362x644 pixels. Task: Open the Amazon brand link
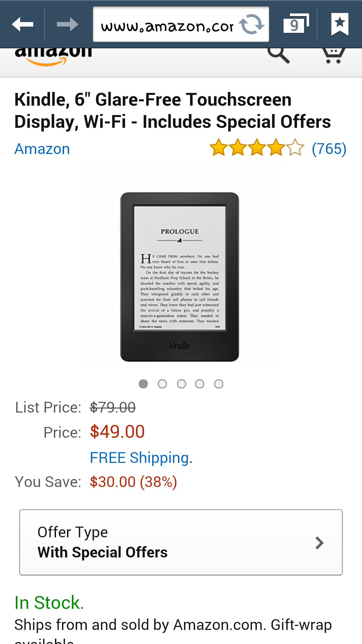point(42,149)
